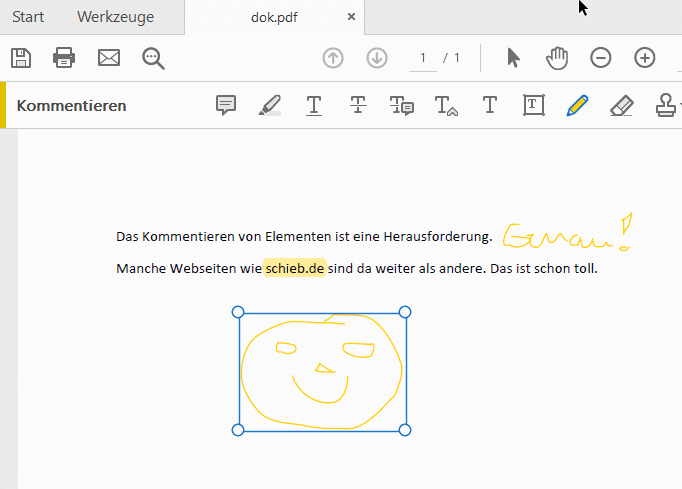Select the pencil drawing tool
Image resolution: width=682 pixels, height=489 pixels.
[x=577, y=105]
